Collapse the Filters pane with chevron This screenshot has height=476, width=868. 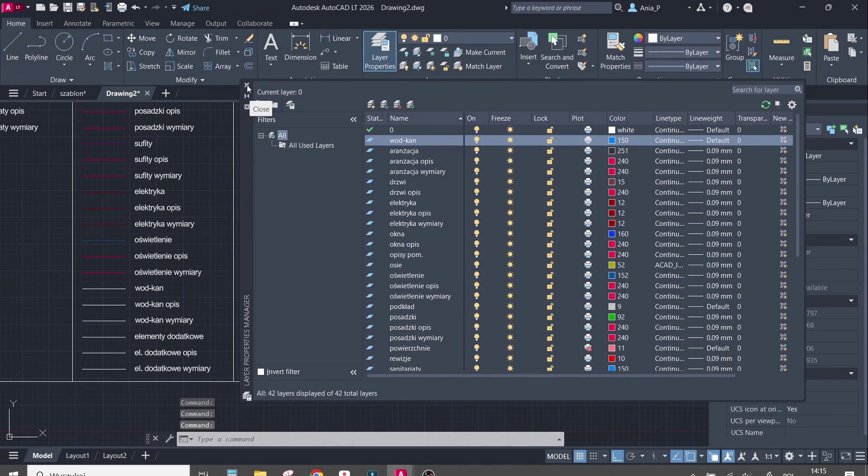coord(354,120)
